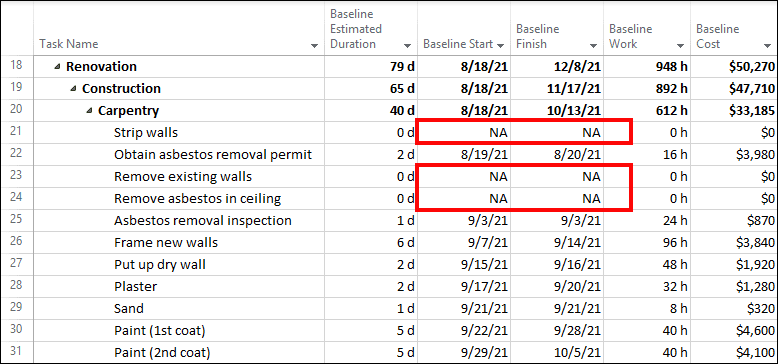Select the Strip walls task name

[146, 133]
